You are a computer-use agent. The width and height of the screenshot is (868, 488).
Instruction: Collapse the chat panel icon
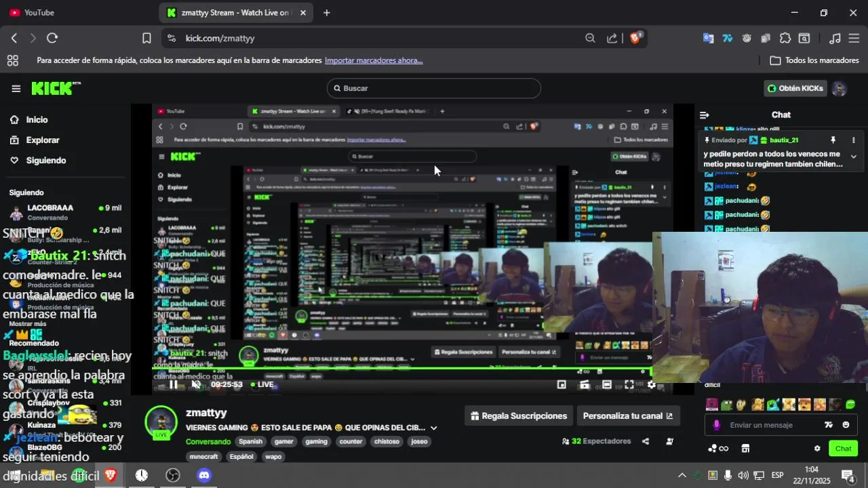point(705,115)
